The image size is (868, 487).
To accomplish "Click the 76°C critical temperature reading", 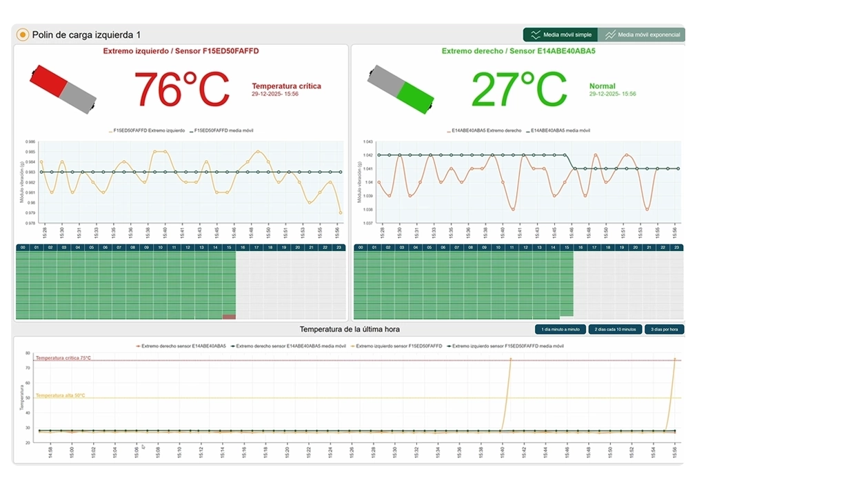I will point(181,89).
